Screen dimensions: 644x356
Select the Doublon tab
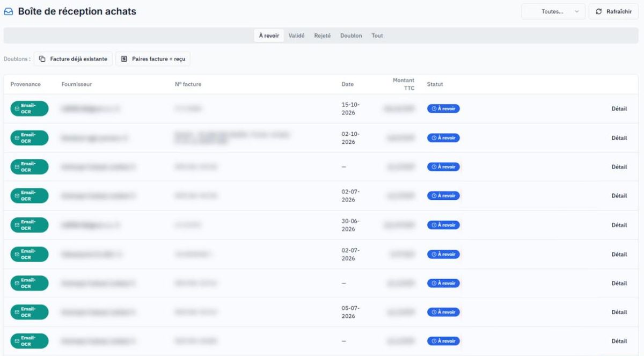351,35
